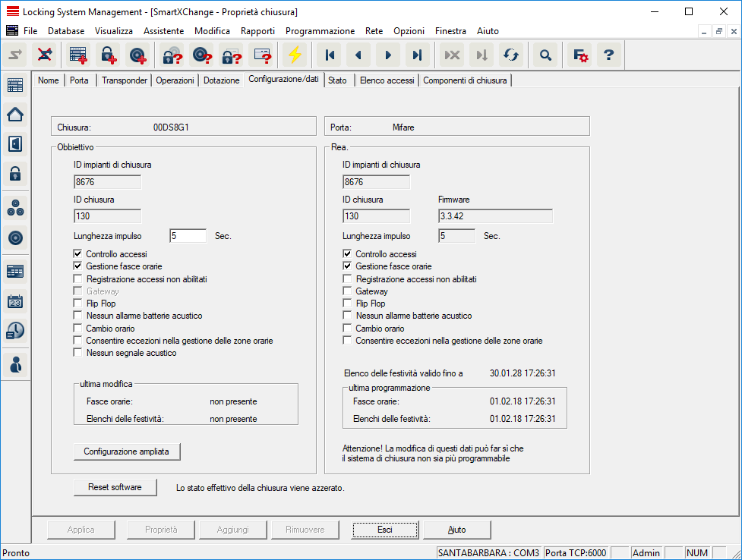Click the Reset software button
Screen dimensions: 742x560
[115, 487]
